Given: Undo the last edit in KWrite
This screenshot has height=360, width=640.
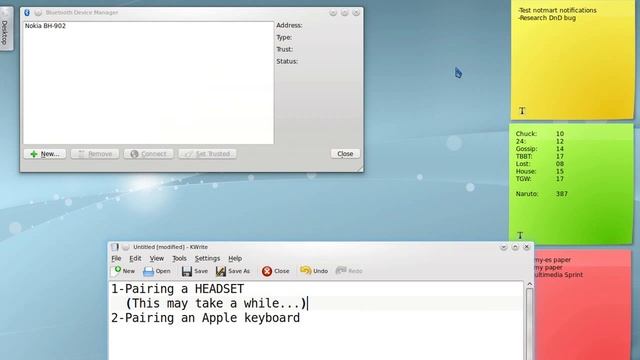Looking at the screenshot, I should pos(314,271).
